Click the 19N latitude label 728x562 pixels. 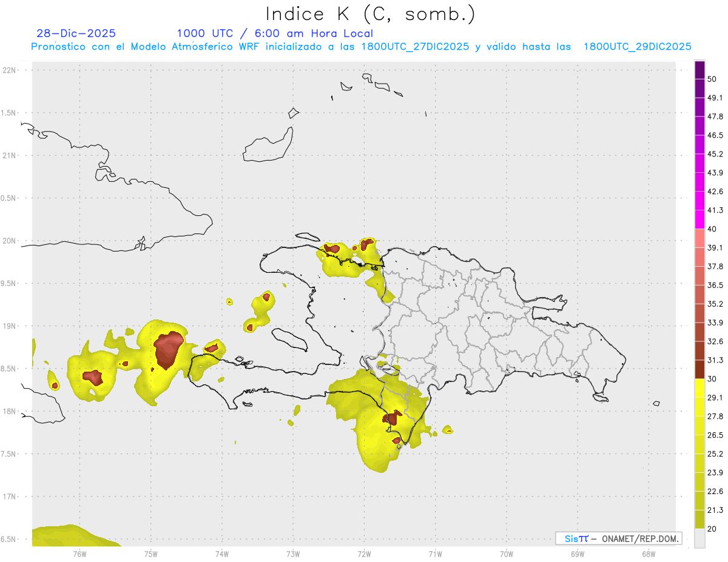[8, 326]
